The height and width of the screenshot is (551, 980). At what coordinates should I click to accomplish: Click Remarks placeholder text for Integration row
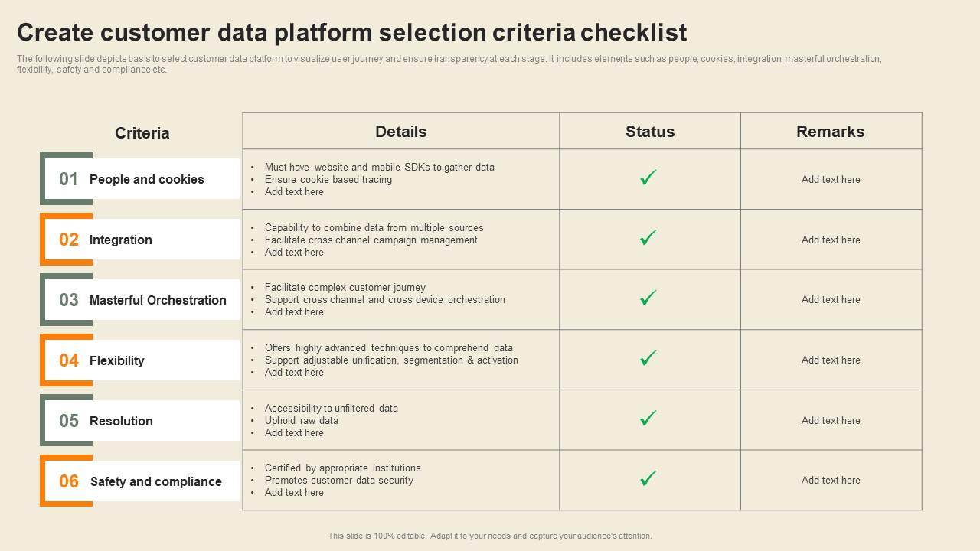[x=831, y=240]
